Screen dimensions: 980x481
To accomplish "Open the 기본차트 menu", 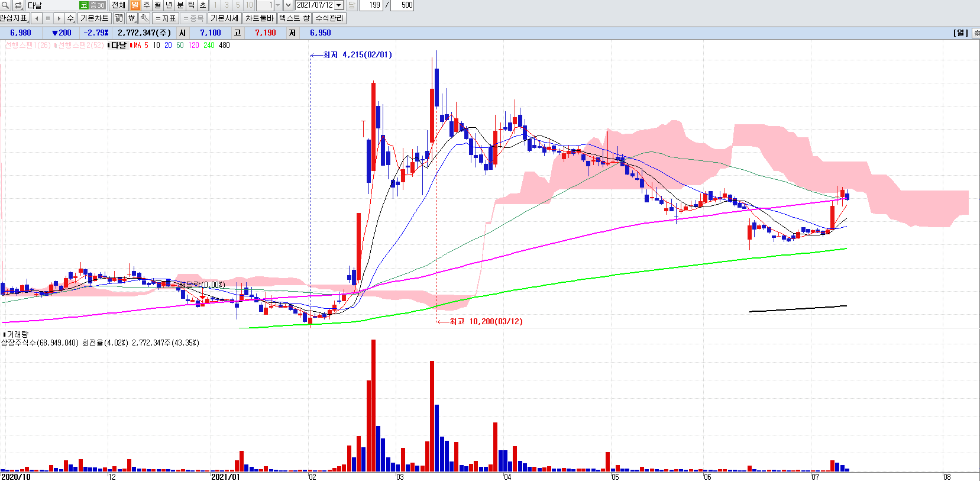I will click(95, 18).
